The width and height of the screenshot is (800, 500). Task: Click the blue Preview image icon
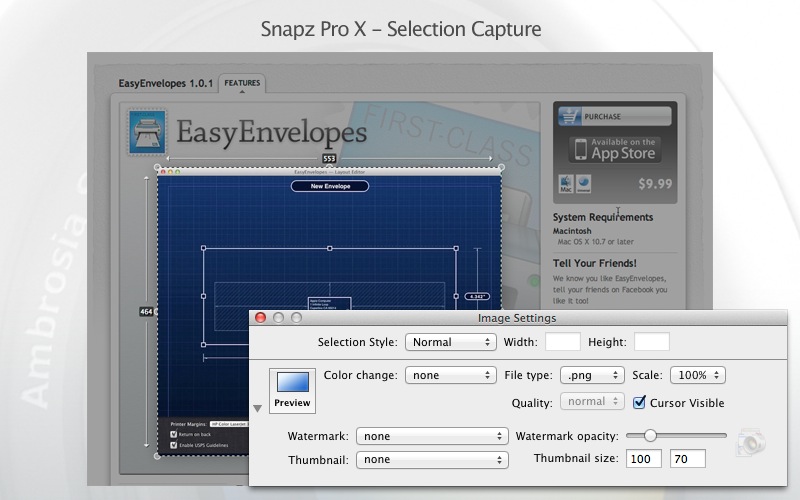293,382
